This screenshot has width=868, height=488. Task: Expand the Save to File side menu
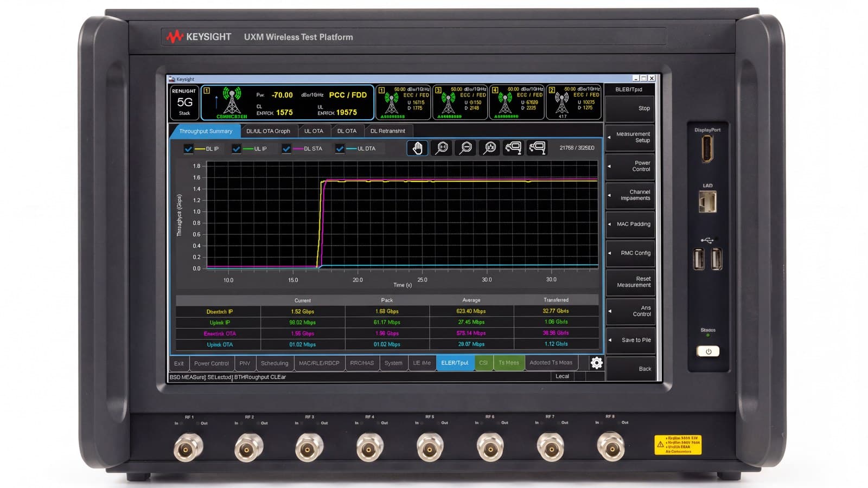(630, 340)
